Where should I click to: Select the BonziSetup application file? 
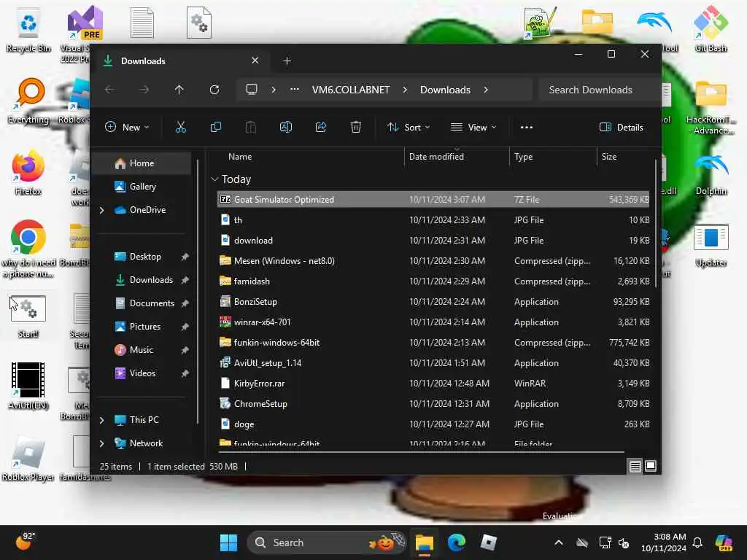tap(433, 302)
